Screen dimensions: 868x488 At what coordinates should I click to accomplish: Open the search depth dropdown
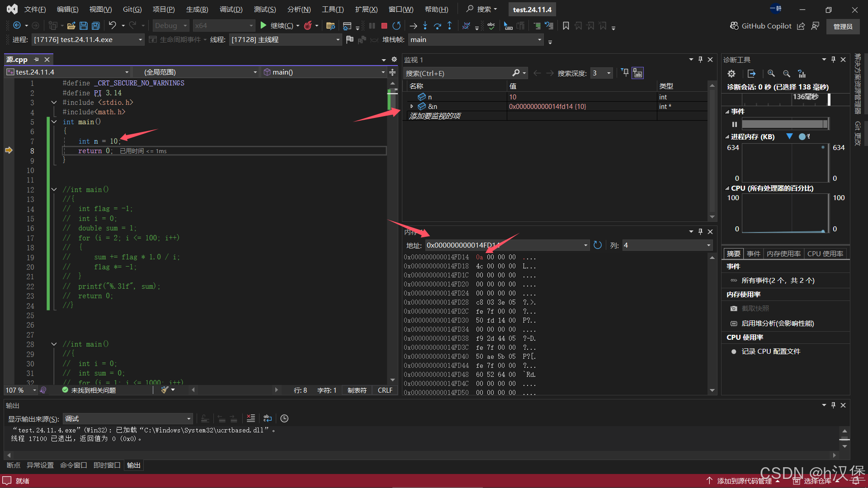(609, 73)
